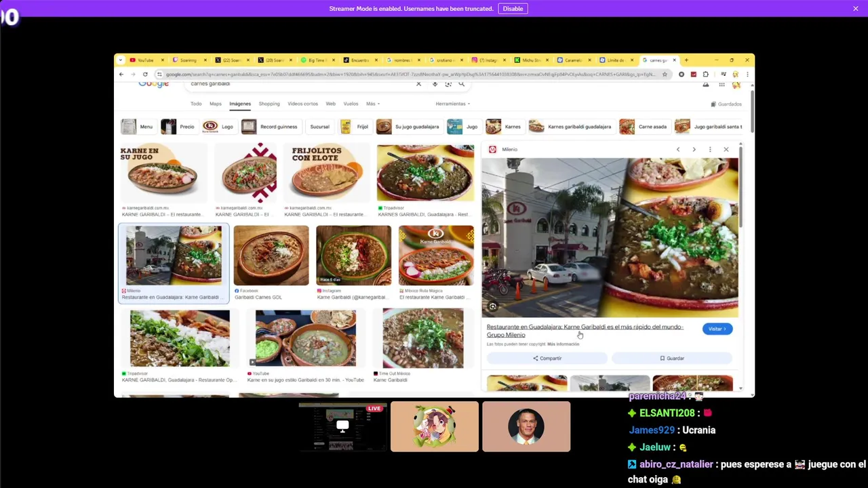This screenshot has height=488, width=868.
Task: Select the Menu suggestion chip
Action: [x=138, y=127]
